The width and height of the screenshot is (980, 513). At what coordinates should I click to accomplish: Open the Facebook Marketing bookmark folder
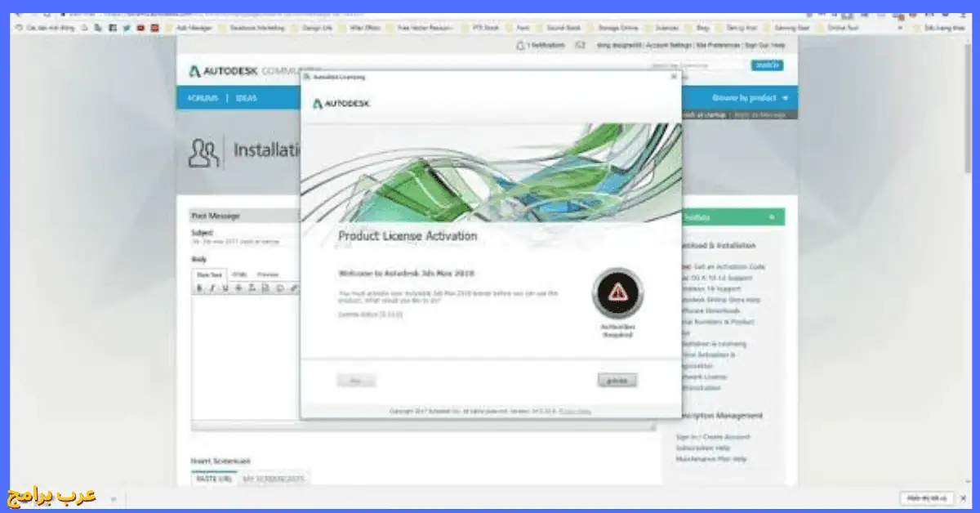[x=253, y=27]
